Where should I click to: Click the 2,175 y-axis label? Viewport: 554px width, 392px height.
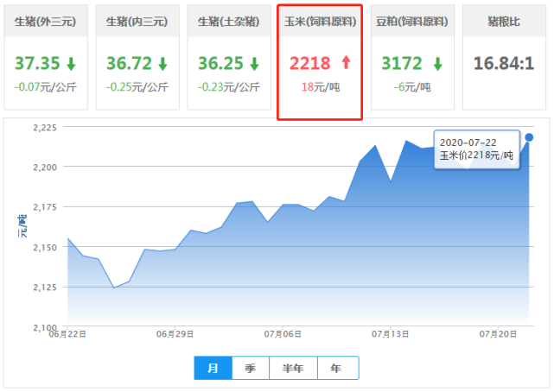45,207
